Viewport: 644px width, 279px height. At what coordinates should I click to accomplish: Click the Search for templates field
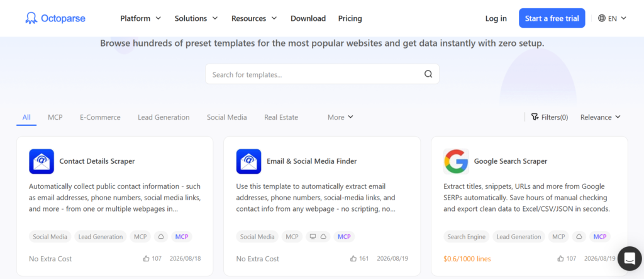[x=322, y=74]
